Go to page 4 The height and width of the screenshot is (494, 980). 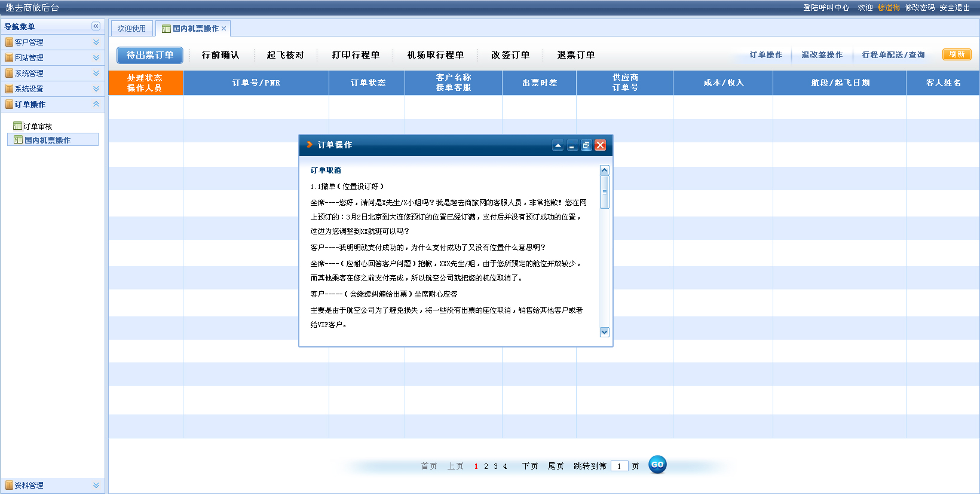coord(505,466)
